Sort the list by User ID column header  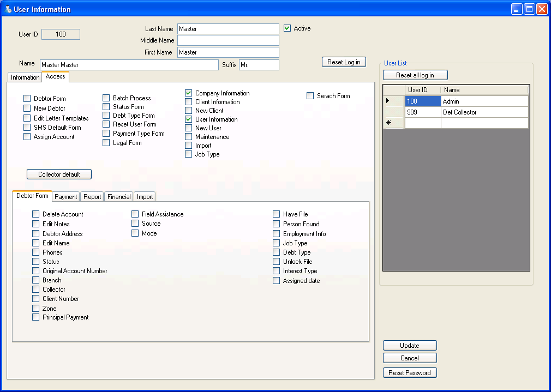point(422,90)
